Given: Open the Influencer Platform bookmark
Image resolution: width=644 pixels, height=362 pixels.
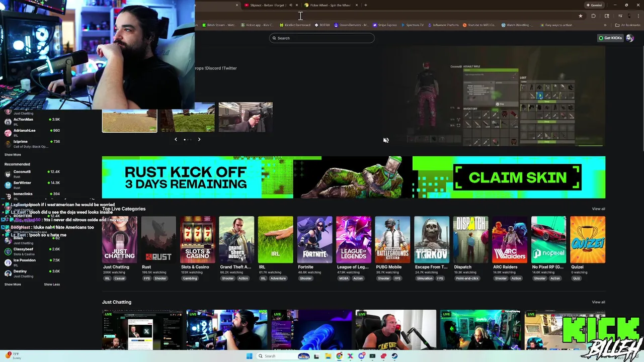Looking at the screenshot, I should click(x=443, y=25).
